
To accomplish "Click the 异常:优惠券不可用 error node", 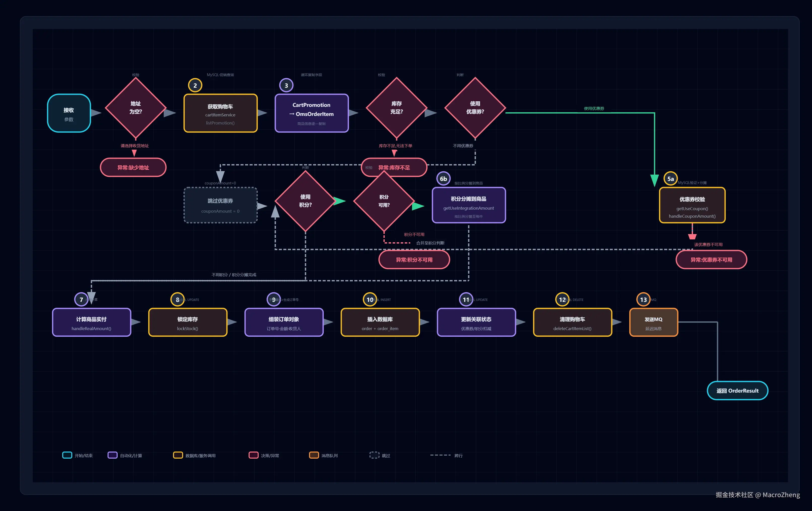I will [x=711, y=260].
